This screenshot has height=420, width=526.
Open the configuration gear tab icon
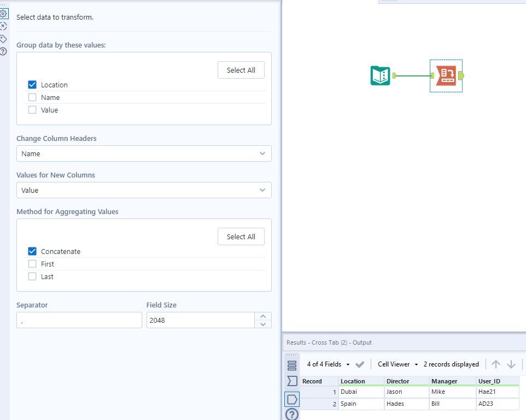click(x=3, y=14)
